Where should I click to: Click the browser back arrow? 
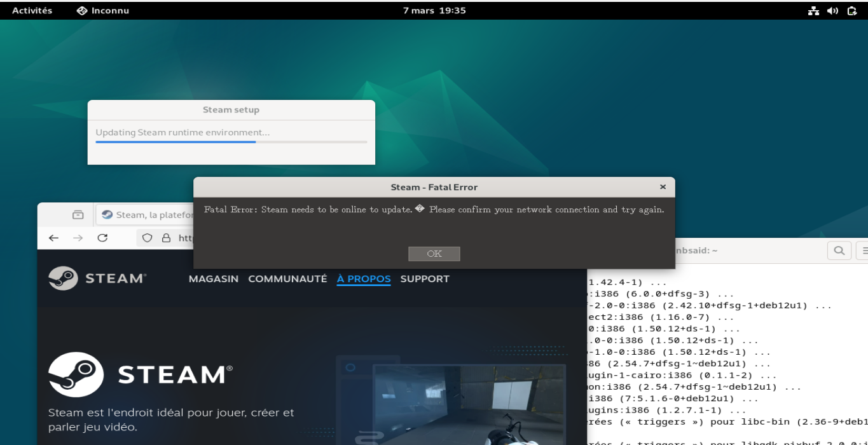[53, 238]
